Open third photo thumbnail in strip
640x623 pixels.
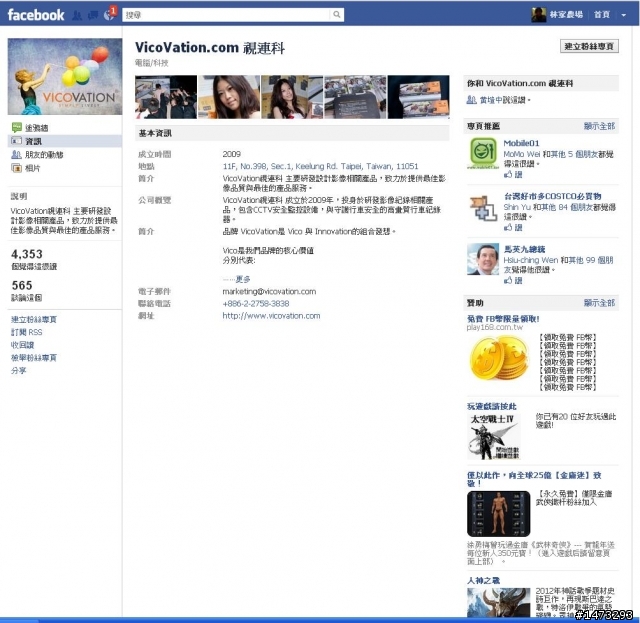tap(292, 97)
